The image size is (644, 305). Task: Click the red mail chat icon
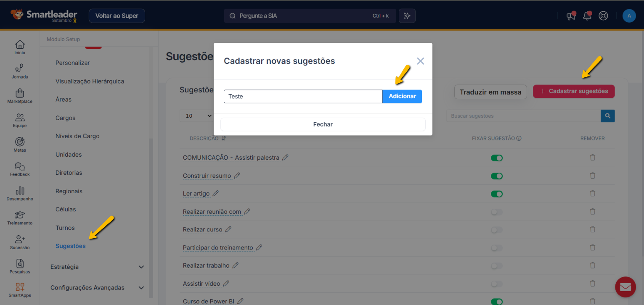[x=625, y=287]
